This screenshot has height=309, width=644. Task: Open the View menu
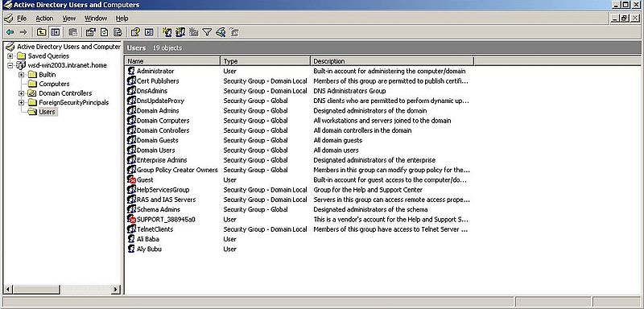(x=69, y=19)
